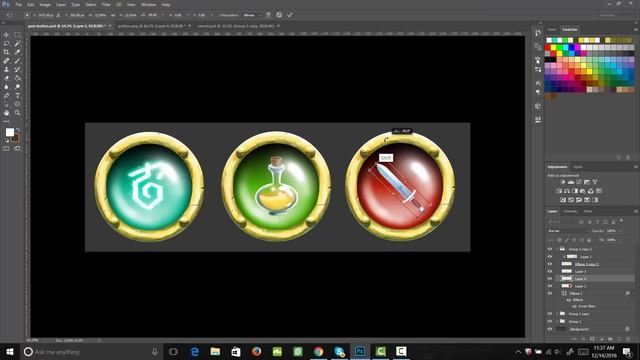Select the Zoom tool
Image resolution: width=640 pixels, height=360 pixels.
[18, 113]
